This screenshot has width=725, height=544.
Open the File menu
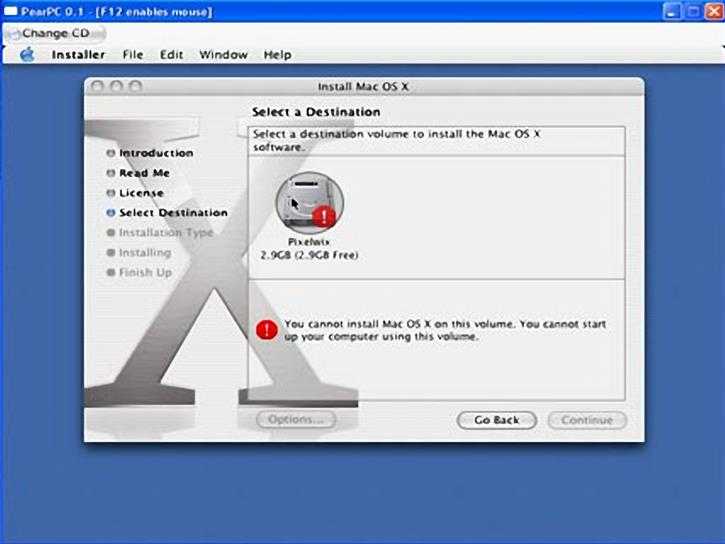[x=133, y=55]
